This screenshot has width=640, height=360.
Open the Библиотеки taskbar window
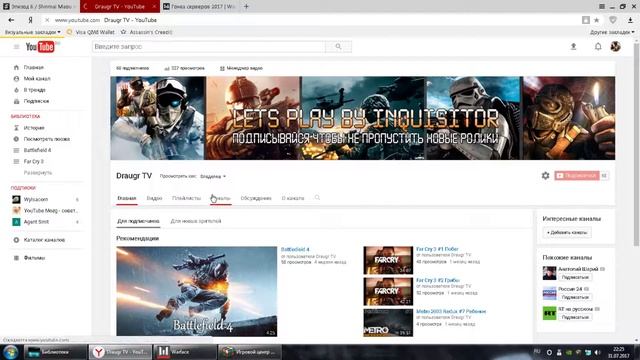tap(56, 352)
